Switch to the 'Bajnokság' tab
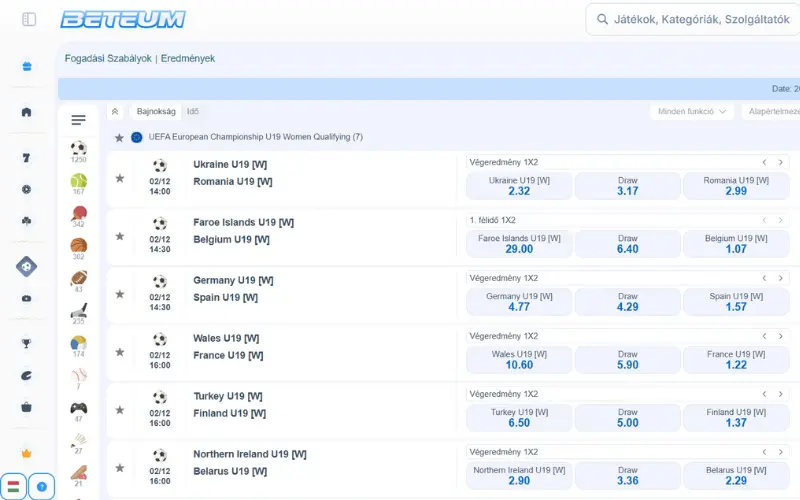 point(156,112)
